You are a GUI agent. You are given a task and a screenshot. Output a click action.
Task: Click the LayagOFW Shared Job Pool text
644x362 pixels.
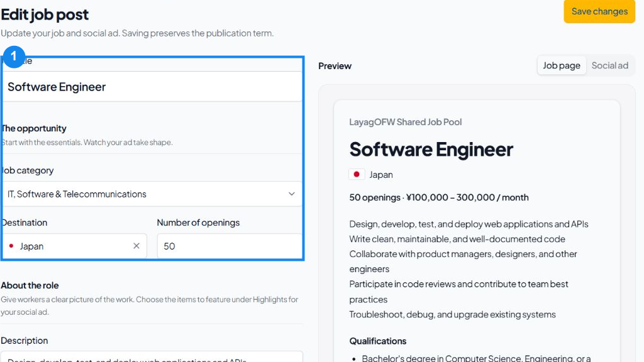[406, 122]
